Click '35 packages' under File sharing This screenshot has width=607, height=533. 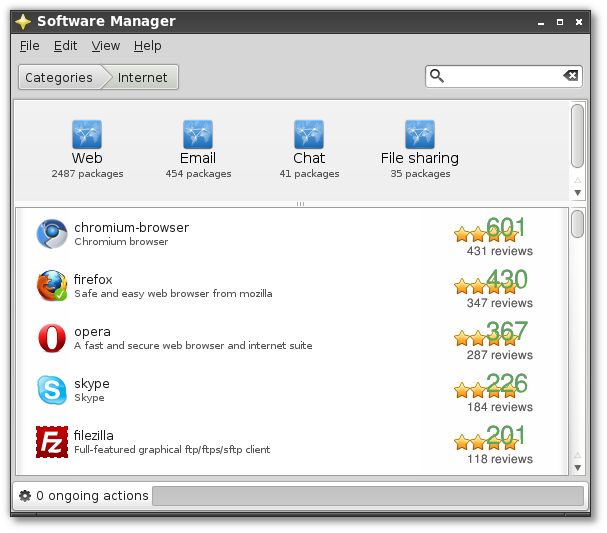click(x=420, y=174)
